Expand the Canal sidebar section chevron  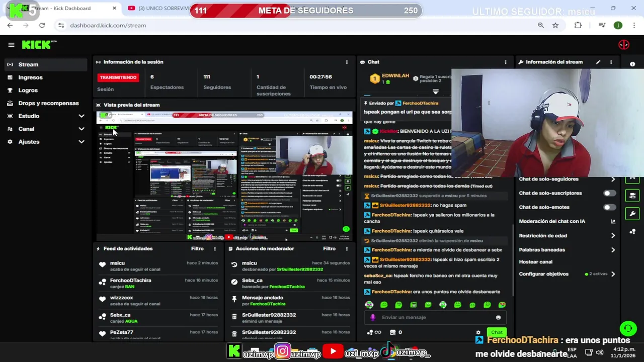tap(82, 129)
